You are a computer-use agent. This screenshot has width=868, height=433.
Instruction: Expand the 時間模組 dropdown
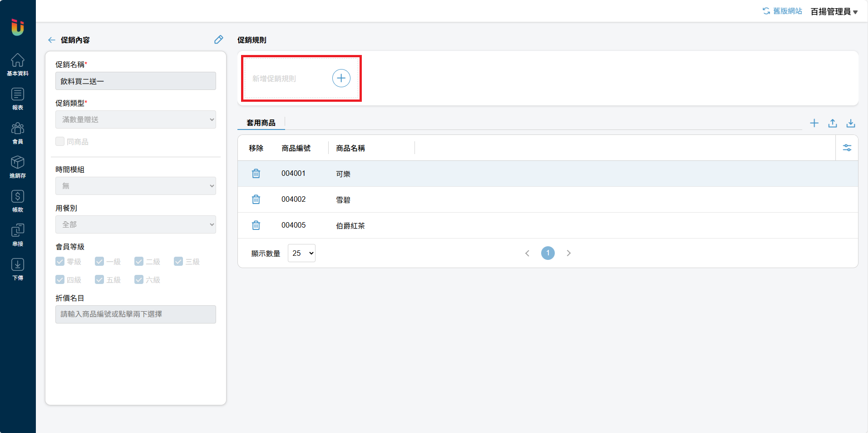coord(135,186)
